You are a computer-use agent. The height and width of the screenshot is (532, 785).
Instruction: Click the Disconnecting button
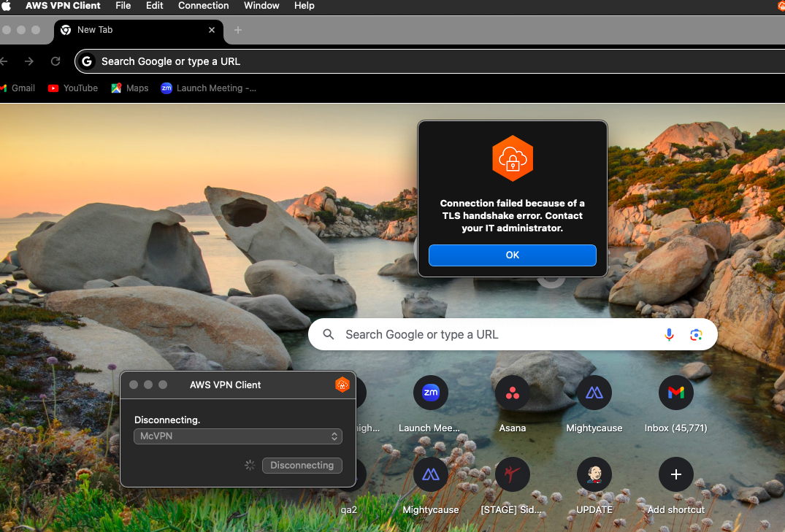[302, 466]
